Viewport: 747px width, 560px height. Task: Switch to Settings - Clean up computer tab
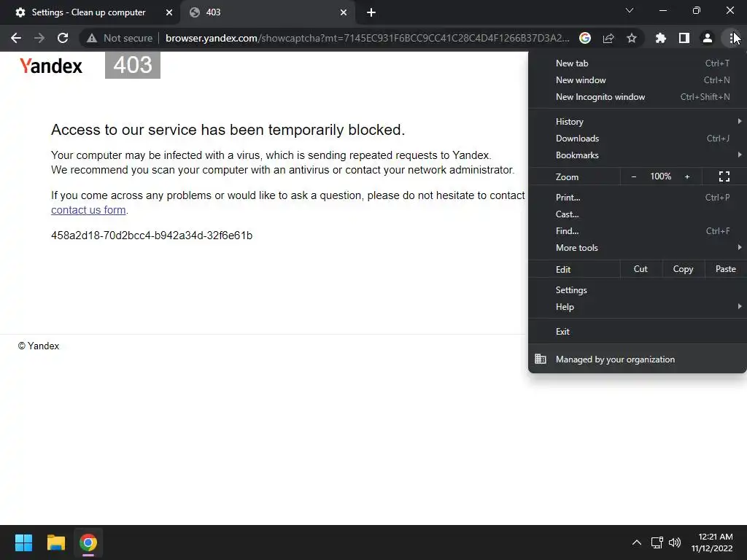click(90, 12)
